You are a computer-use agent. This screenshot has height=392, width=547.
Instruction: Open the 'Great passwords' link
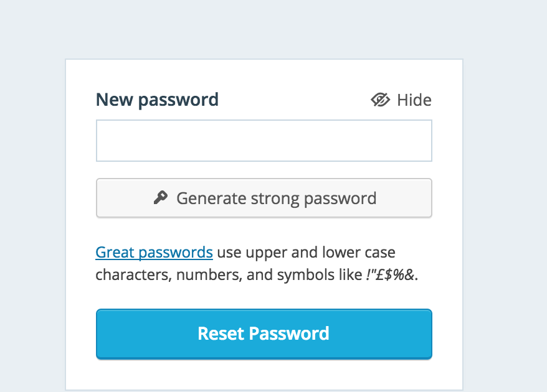154,252
